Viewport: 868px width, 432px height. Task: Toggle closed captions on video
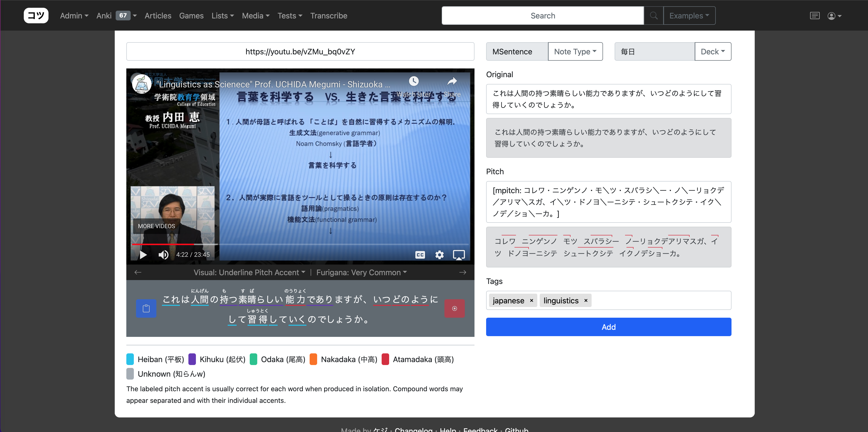[x=420, y=255]
